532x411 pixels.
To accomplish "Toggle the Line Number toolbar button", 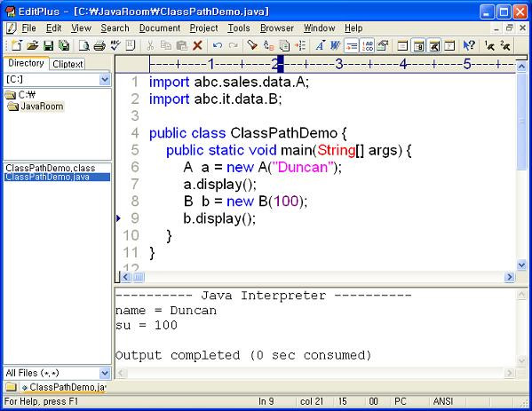I will coord(368,45).
